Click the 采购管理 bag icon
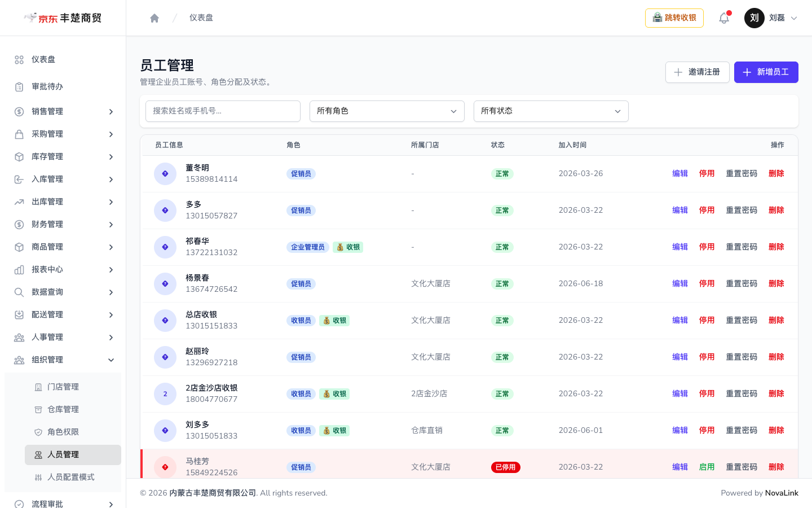This screenshot has width=812, height=508. tap(19, 134)
